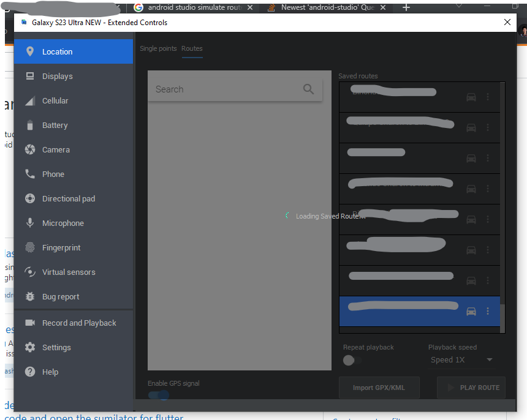Click the magnifier icon in Search box

point(308,89)
